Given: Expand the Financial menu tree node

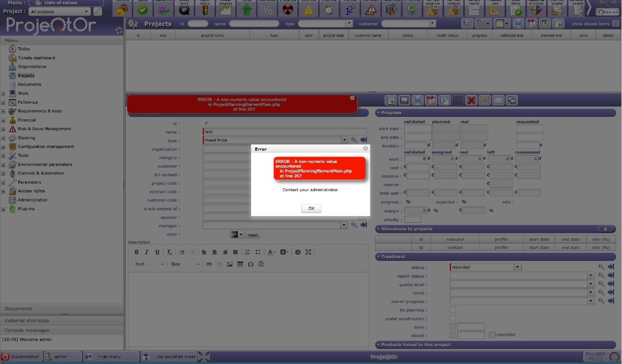Looking at the screenshot, I should click(3, 120).
